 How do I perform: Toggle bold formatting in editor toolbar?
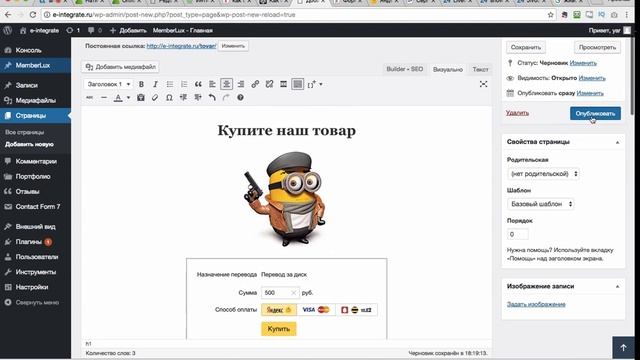[141, 84]
